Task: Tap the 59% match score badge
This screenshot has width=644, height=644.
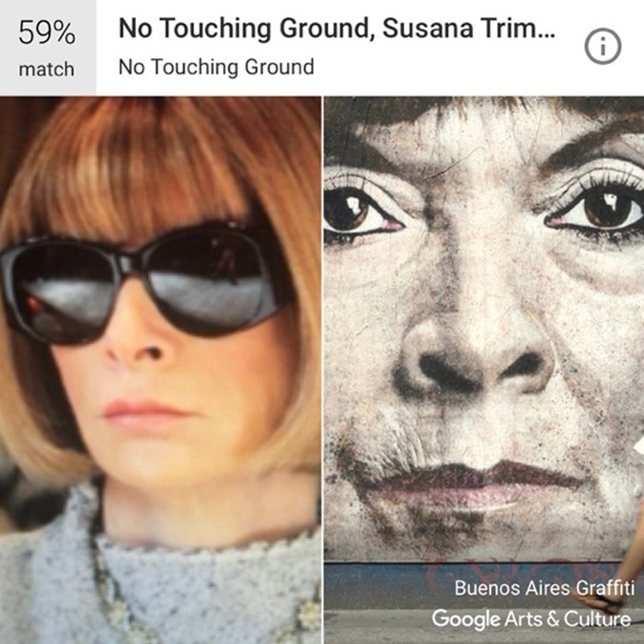Action: 48,48
